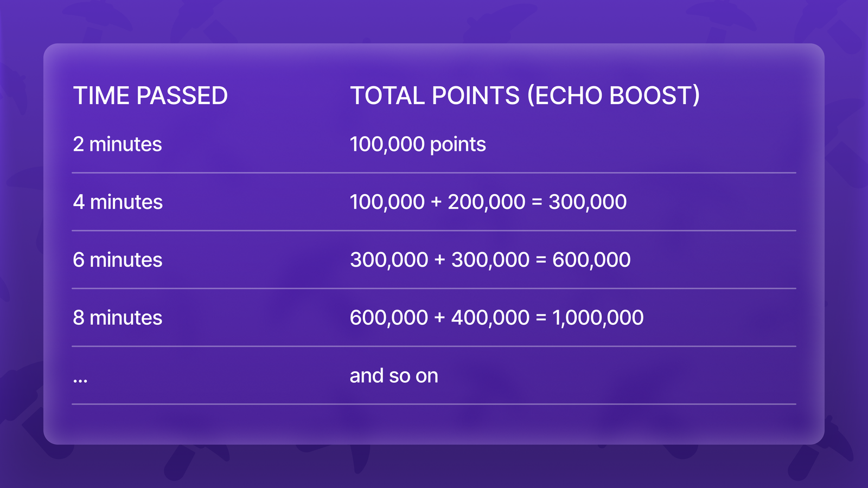Click the 300,000 + 300,000 = 600,000 text
The image size is (868, 488).
click(x=490, y=260)
